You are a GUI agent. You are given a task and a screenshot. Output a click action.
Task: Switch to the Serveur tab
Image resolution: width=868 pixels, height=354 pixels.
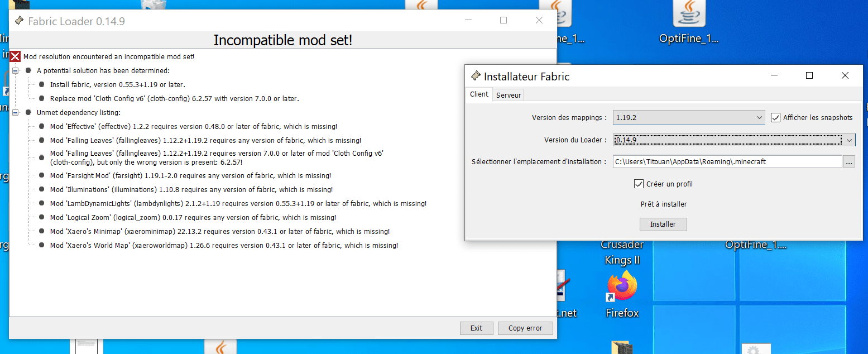(x=508, y=94)
